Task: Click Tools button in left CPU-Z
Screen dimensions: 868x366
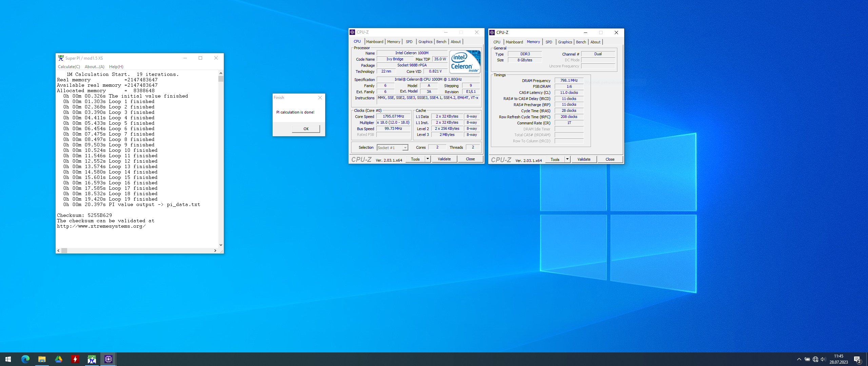Action: pyautogui.click(x=415, y=159)
